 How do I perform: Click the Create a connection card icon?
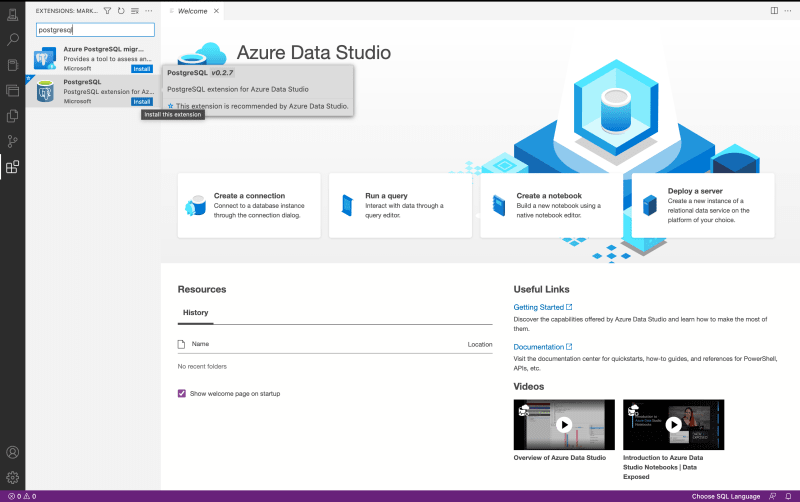click(196, 206)
